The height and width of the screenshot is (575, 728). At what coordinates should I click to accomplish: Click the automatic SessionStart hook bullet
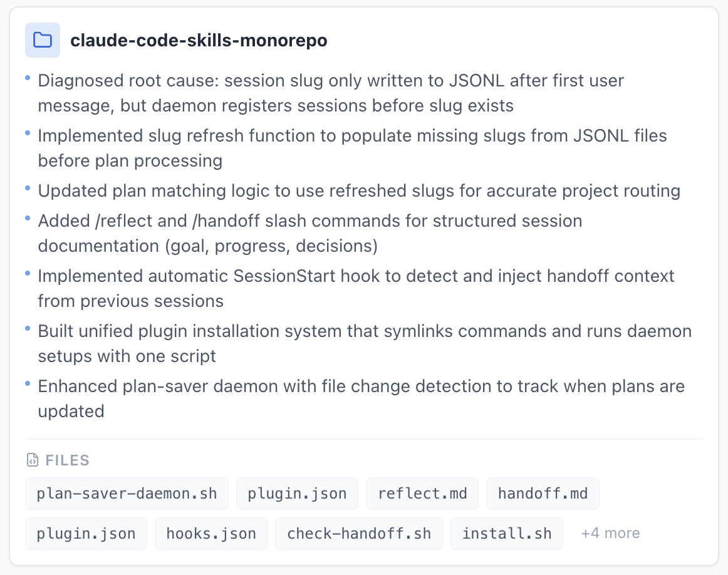click(356, 288)
